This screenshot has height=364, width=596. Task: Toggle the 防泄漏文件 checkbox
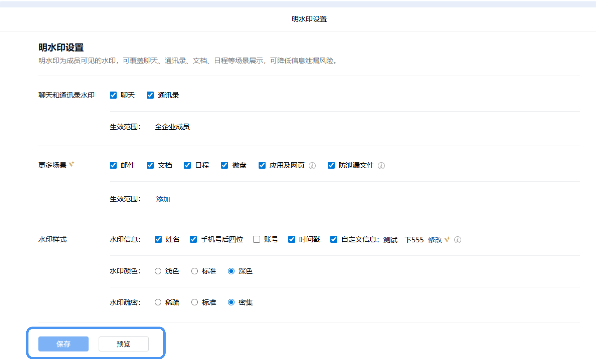click(331, 165)
